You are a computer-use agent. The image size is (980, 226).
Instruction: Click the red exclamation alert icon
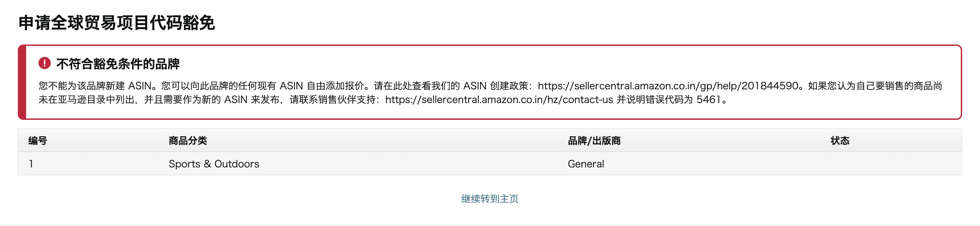tap(45, 63)
